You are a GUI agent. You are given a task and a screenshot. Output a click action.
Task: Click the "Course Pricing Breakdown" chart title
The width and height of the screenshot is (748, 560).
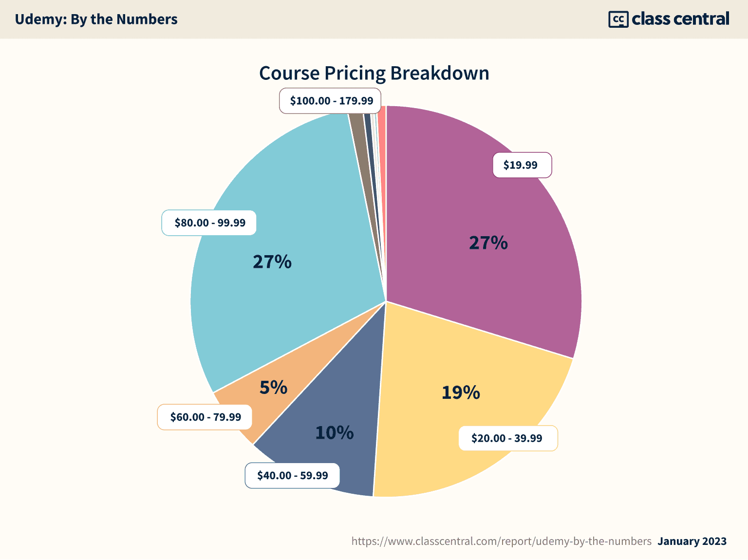tap(374, 73)
